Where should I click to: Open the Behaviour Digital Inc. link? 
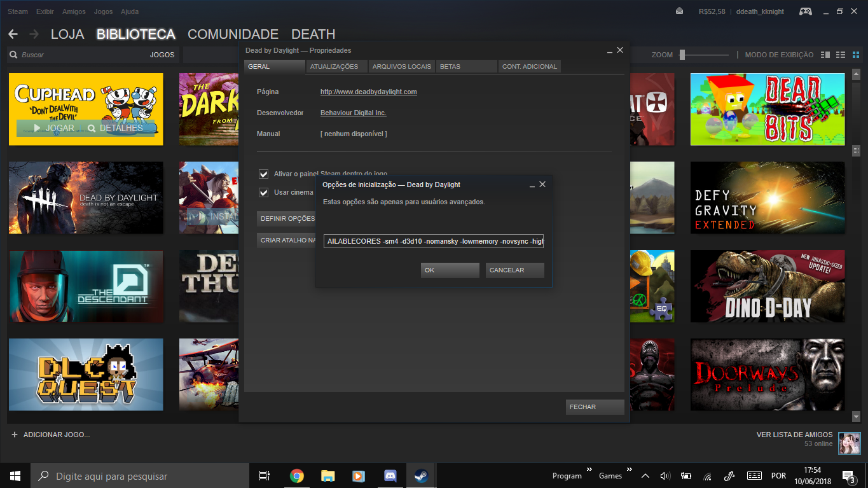click(354, 113)
